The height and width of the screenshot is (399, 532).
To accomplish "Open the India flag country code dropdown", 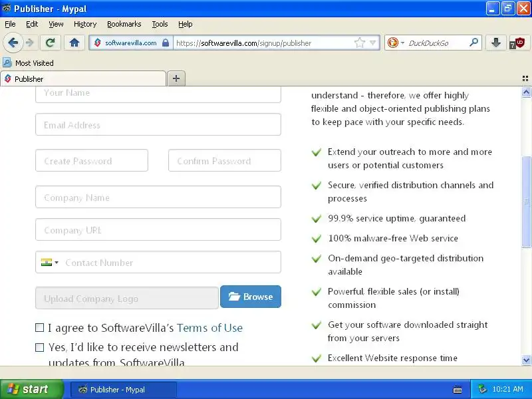I will [x=49, y=262].
